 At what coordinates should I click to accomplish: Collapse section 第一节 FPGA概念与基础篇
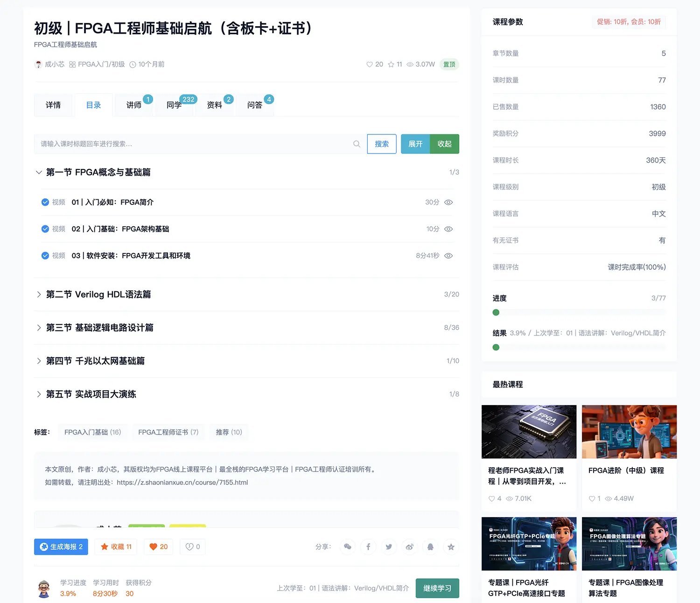pyautogui.click(x=39, y=172)
